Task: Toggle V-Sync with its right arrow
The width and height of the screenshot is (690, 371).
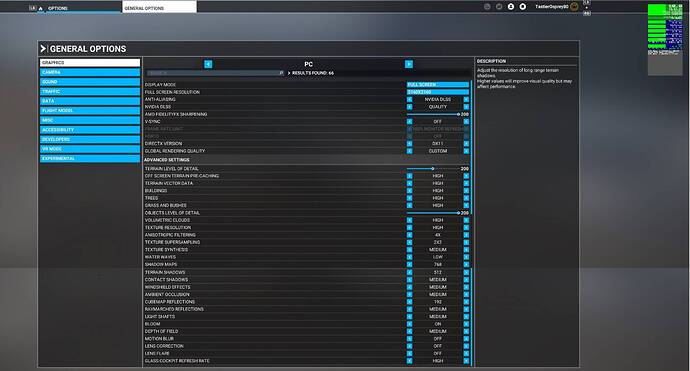Action: (466, 121)
